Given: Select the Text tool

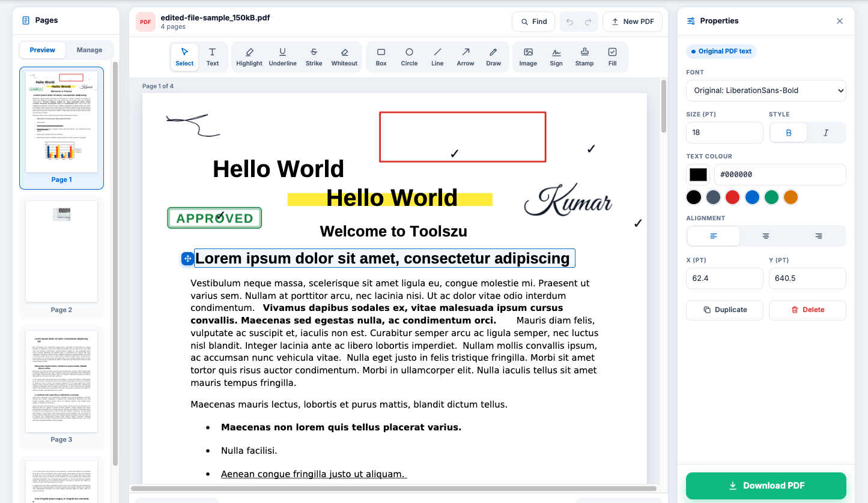Looking at the screenshot, I should [213, 57].
